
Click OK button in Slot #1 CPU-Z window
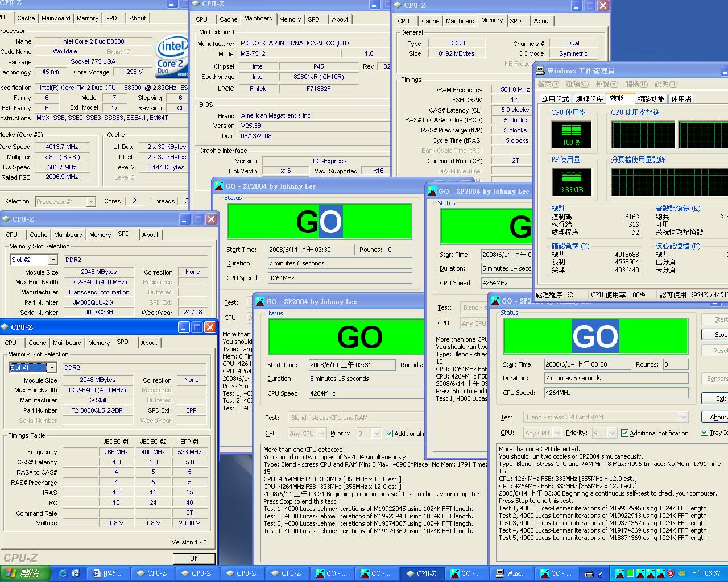pos(194,558)
